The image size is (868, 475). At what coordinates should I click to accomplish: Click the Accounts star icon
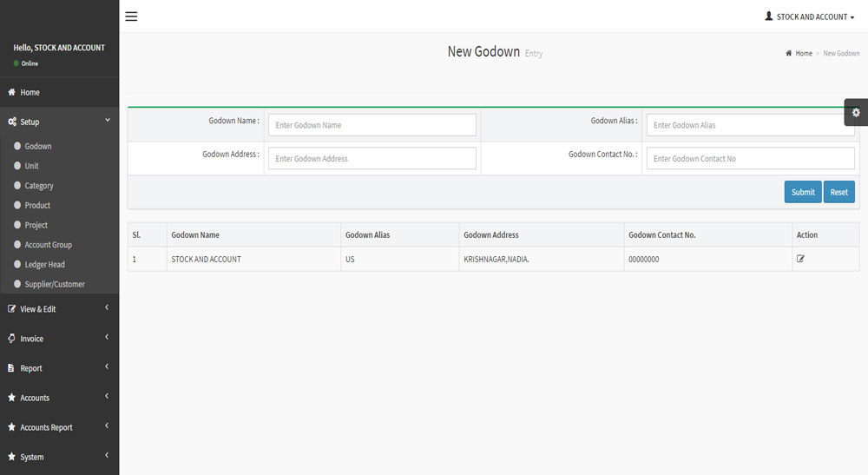click(x=11, y=398)
